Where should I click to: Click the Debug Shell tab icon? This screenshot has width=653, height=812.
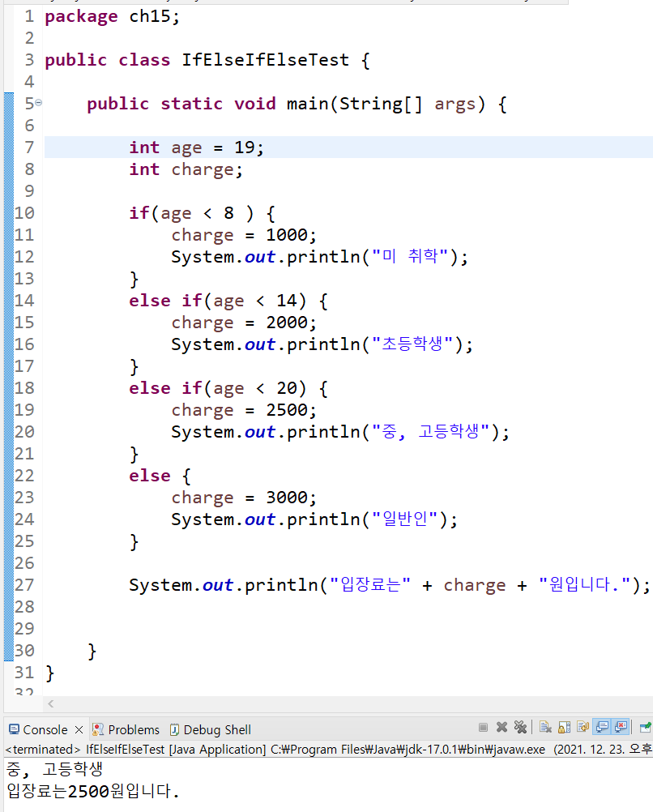click(x=174, y=729)
